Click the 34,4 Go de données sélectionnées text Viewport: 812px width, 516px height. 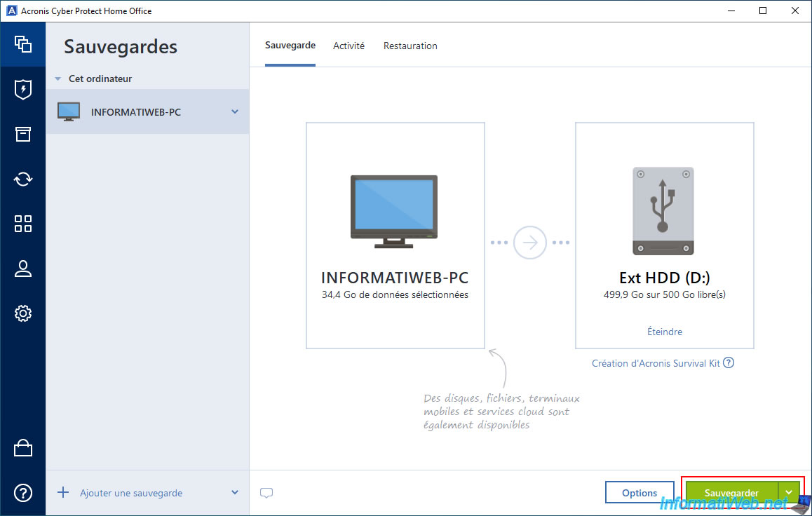tap(395, 295)
